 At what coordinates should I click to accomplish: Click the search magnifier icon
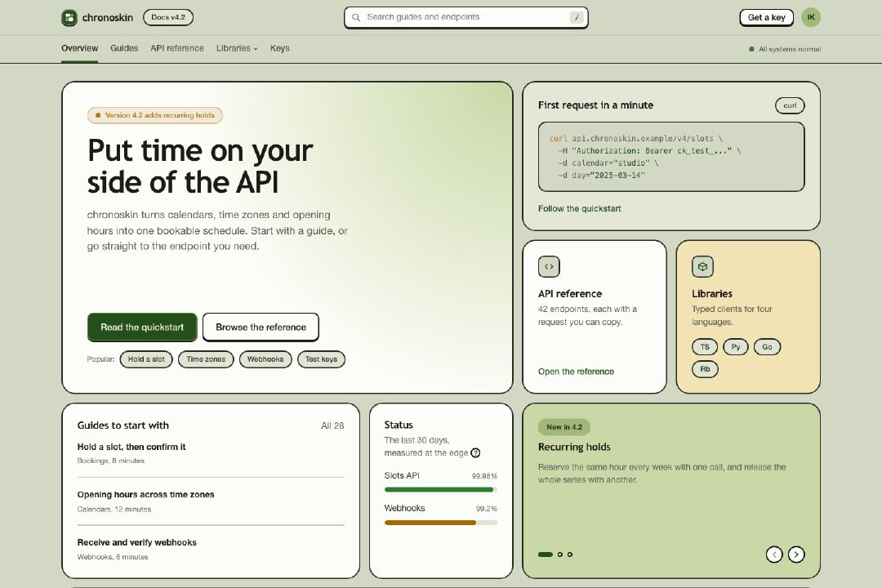[356, 17]
